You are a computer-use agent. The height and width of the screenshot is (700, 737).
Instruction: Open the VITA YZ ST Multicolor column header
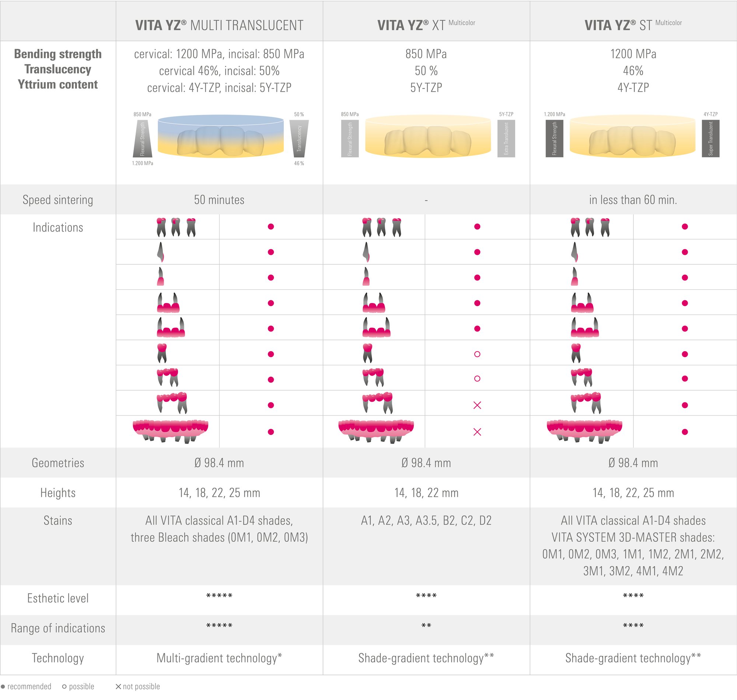click(633, 25)
